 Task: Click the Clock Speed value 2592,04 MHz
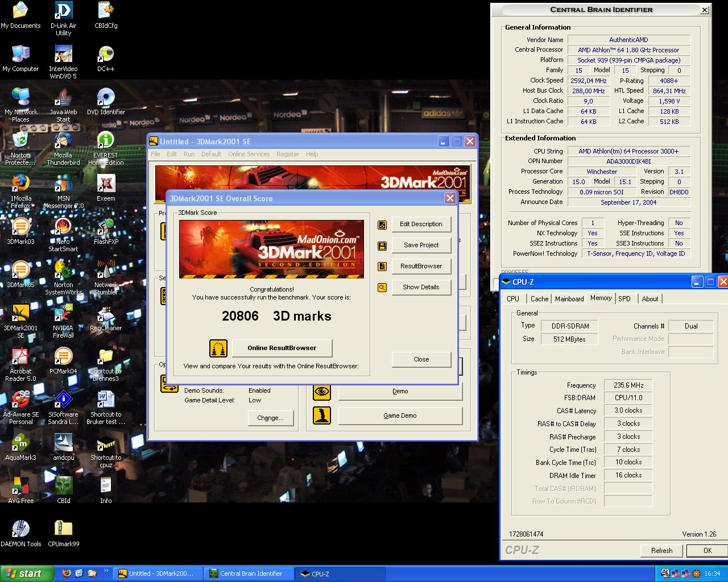[x=588, y=81]
